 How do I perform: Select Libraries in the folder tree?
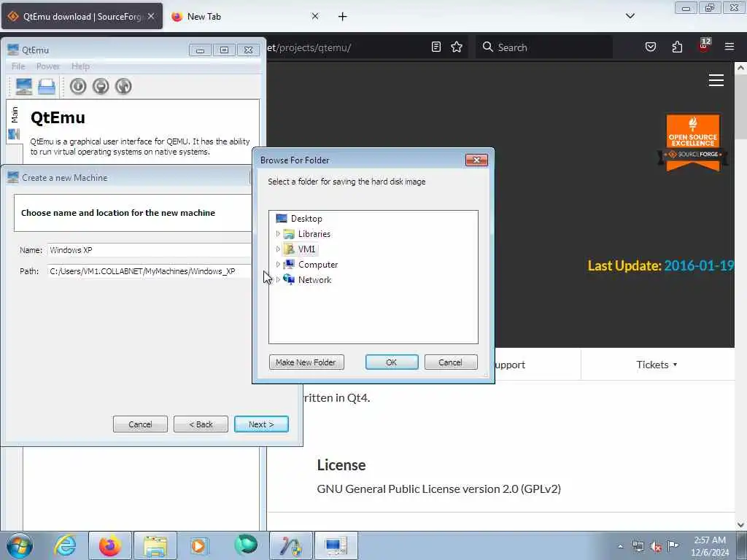click(314, 234)
